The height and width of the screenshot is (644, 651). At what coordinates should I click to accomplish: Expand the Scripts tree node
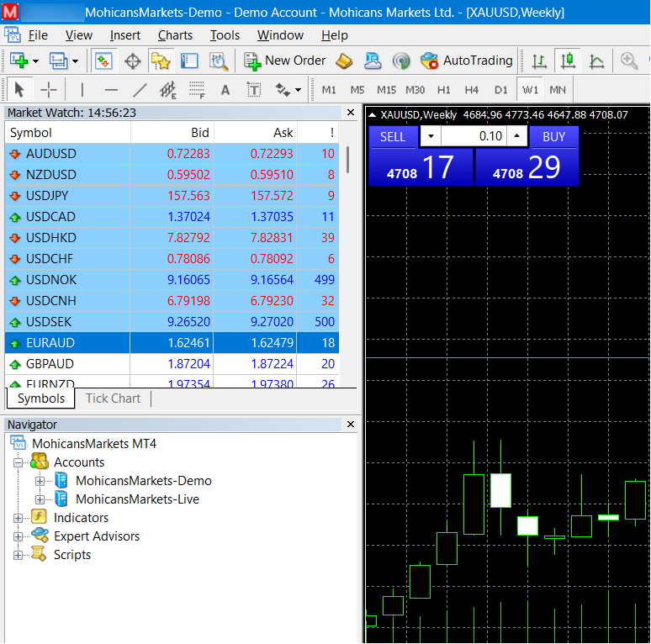18,555
